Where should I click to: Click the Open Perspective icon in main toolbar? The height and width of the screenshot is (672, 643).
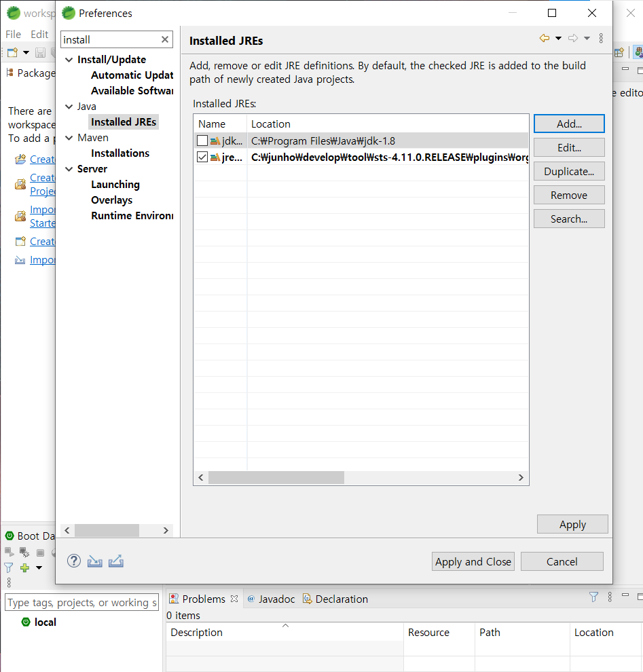[x=619, y=52]
